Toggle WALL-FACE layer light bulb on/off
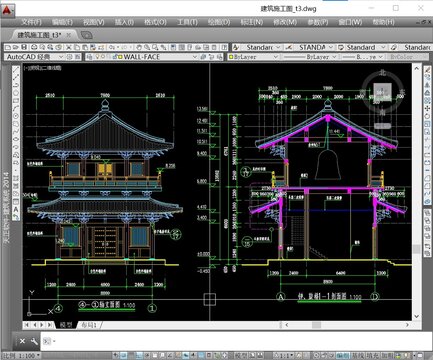Screen dimensions: 433x360 [x=98, y=57]
